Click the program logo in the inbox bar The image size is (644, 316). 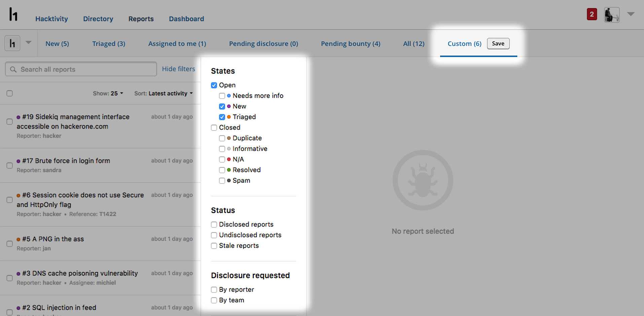pos(12,43)
